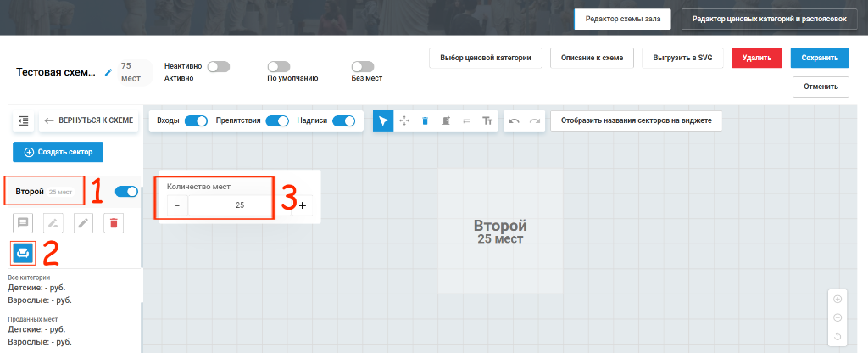Image resolution: width=868 pixels, height=353 pixels.
Task: Toggle the Препятствия switch
Action: (277, 120)
